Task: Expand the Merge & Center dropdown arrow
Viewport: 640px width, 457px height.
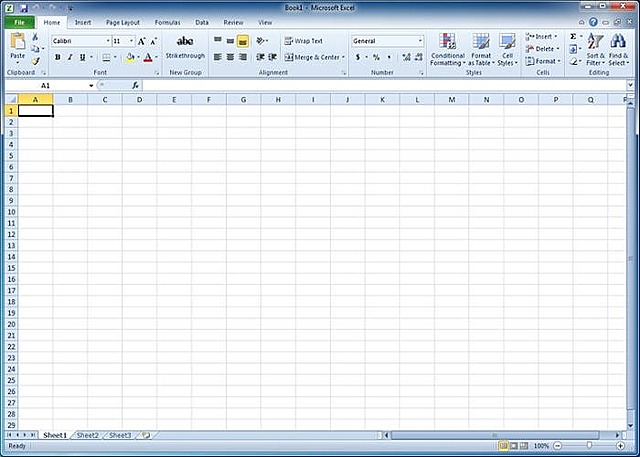Action: click(343, 58)
